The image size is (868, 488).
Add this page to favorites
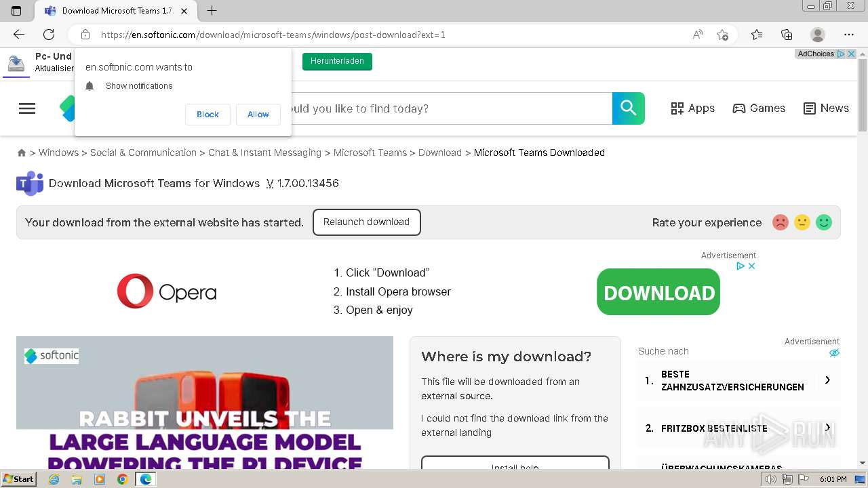[722, 35]
